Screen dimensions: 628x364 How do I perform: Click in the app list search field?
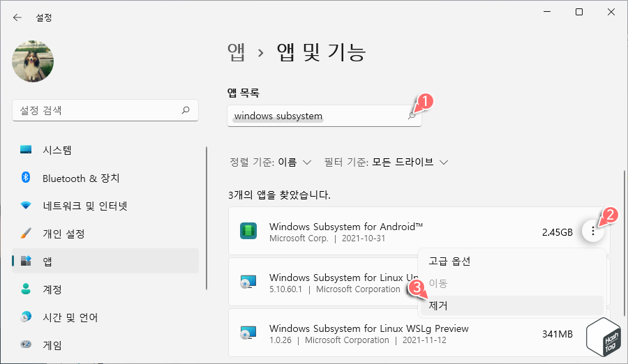[x=324, y=116]
